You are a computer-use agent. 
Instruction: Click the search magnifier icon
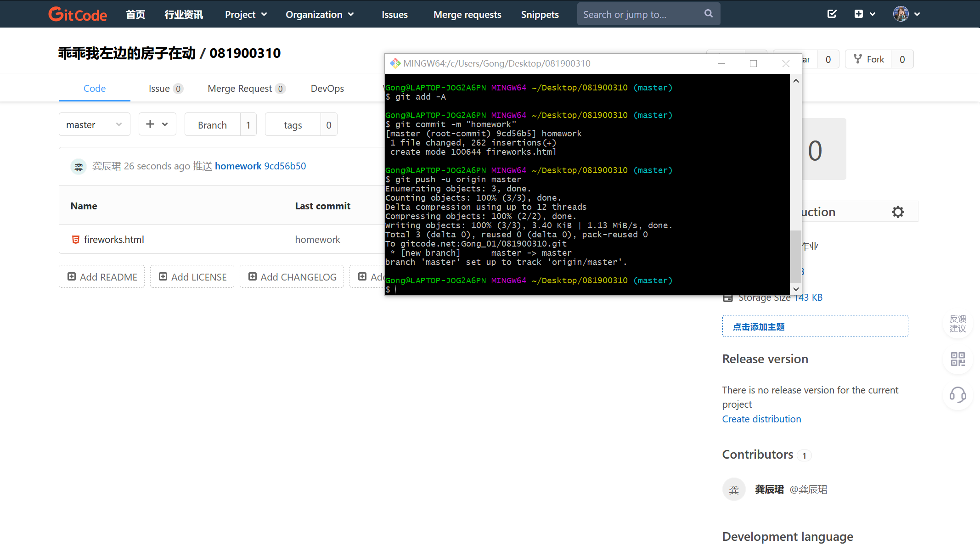pos(709,14)
